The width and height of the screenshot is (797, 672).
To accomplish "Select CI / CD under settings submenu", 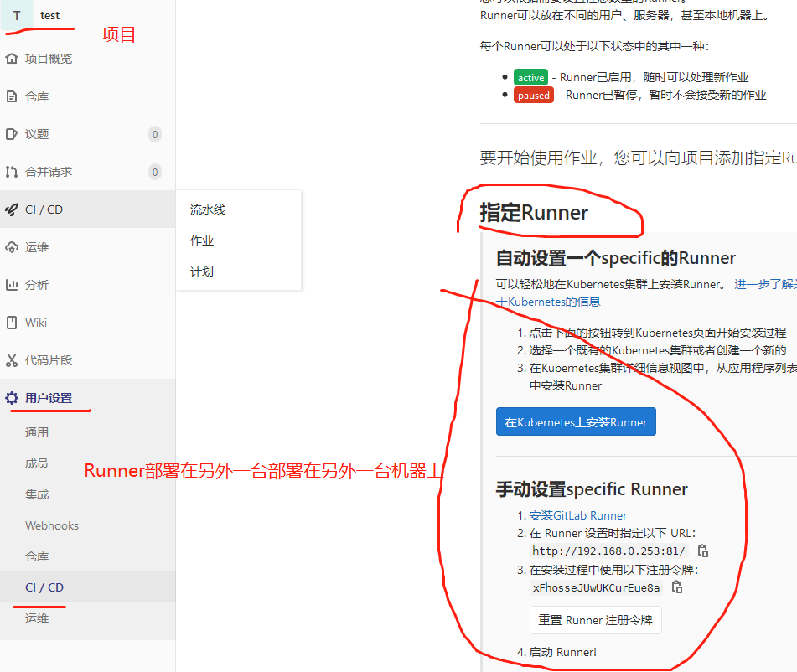I will (44, 587).
